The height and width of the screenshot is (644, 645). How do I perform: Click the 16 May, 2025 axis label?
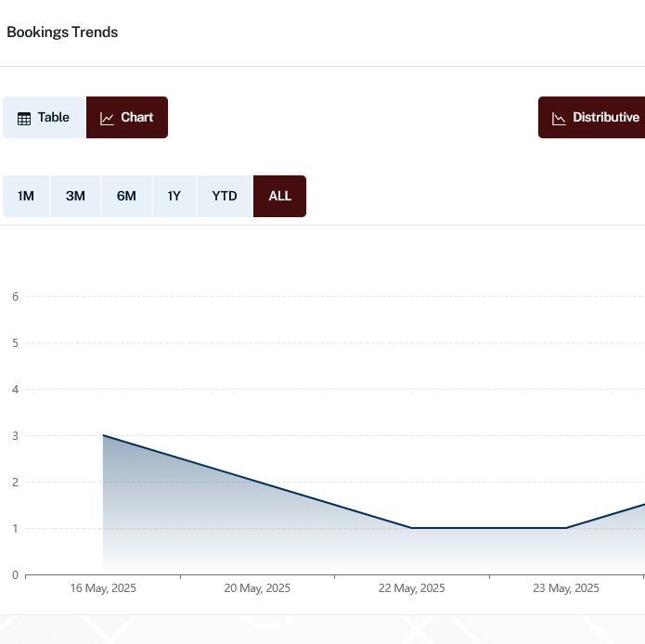click(103, 588)
